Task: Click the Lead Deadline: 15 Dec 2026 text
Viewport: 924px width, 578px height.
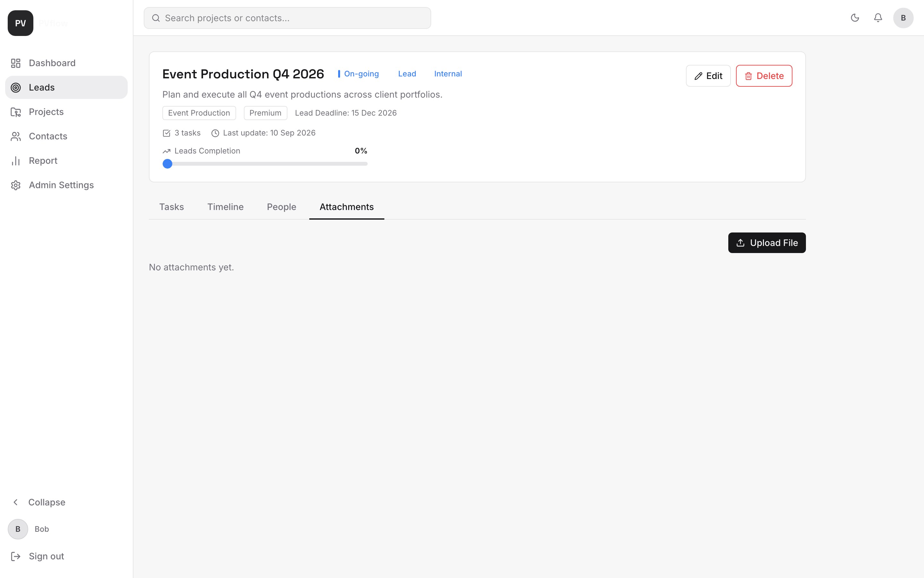Action: pyautogui.click(x=346, y=113)
